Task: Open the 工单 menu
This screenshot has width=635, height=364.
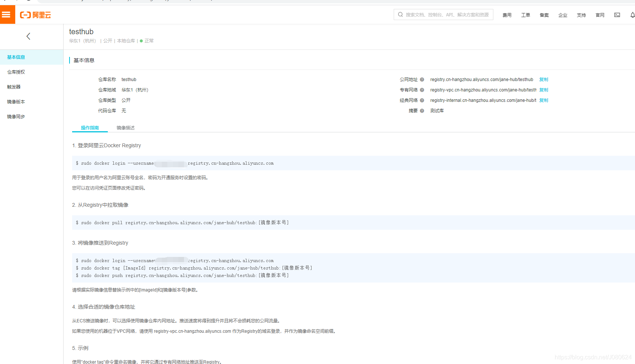Action: (x=526, y=15)
